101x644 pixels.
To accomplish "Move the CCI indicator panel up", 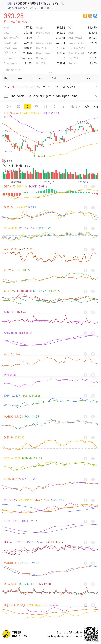I will pyautogui.click(x=85, y=354).
